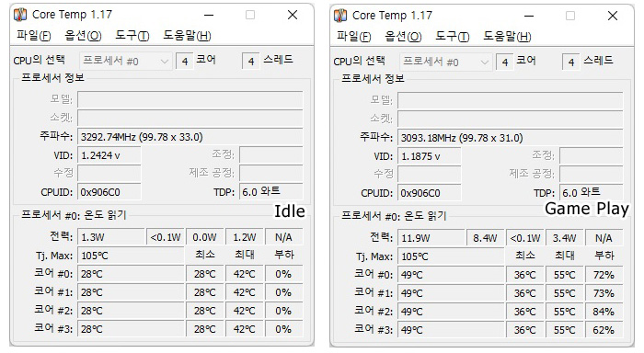Open 도구(T) menu in the Game Play window
644x353 pixels.
click(453, 37)
